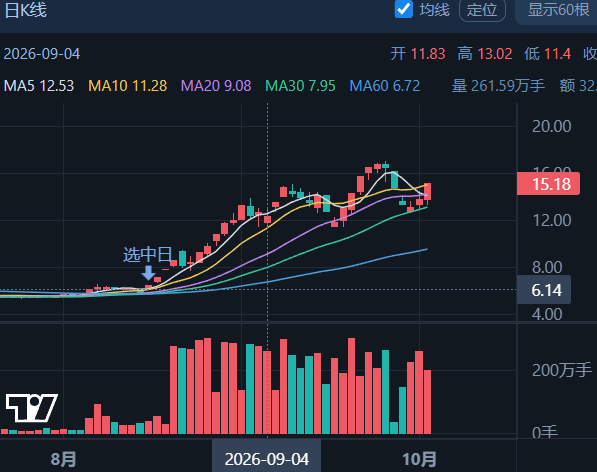Click the TradingView logo icon
The height and width of the screenshot is (472, 597).
pos(32,408)
